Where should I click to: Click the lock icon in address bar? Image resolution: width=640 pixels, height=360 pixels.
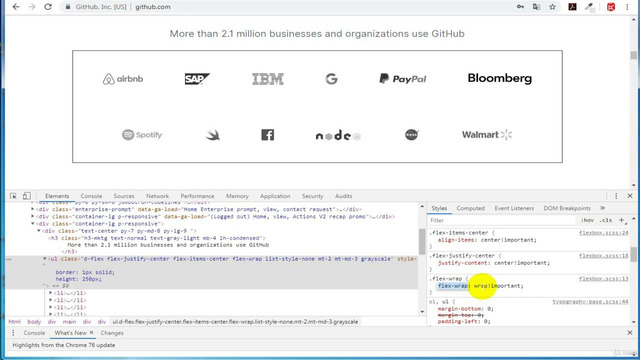68,7
